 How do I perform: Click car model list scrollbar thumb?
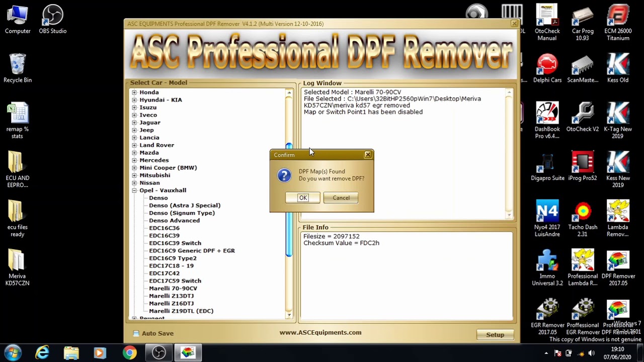tap(289, 200)
